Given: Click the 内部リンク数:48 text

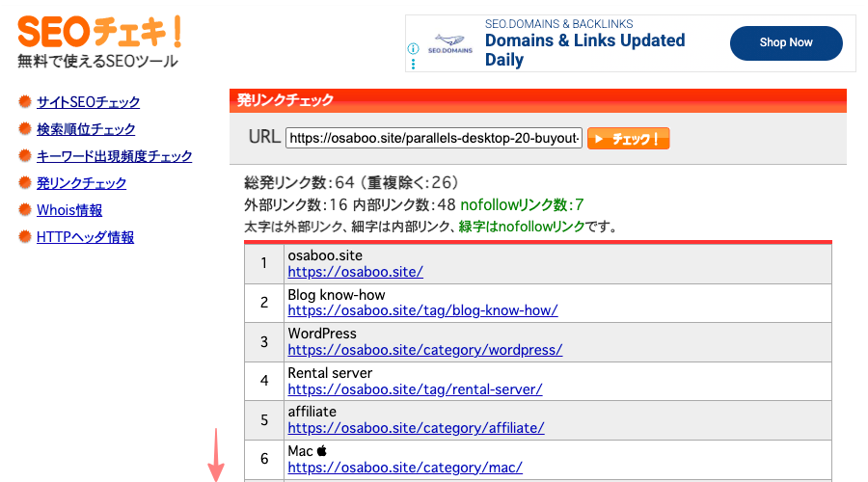Looking at the screenshot, I should tap(404, 205).
